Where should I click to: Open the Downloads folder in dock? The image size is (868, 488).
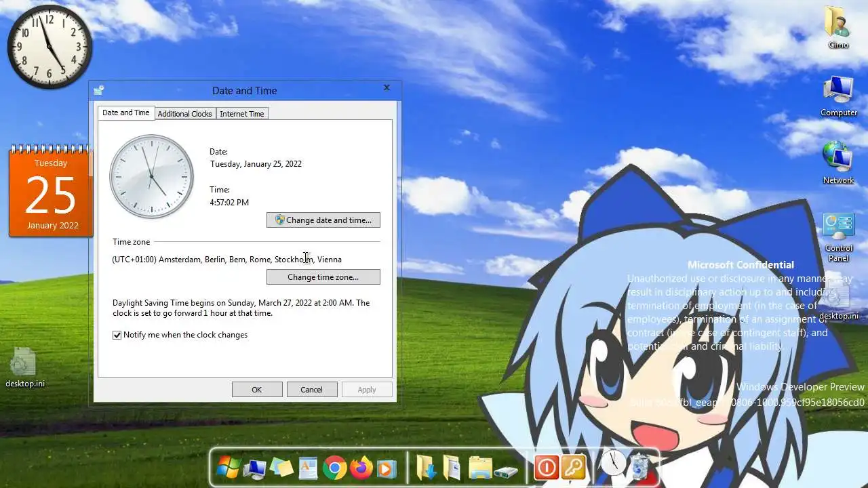426,468
